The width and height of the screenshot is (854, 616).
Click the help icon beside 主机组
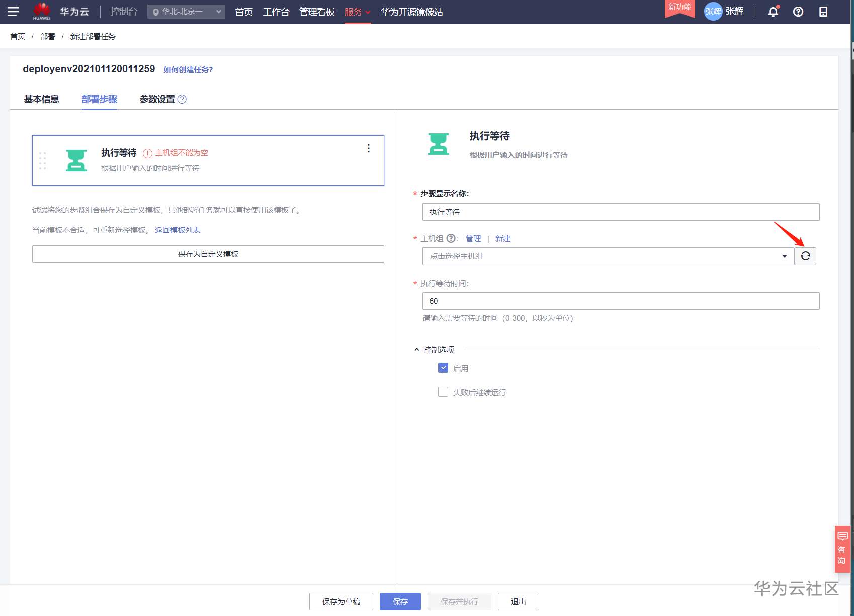point(451,238)
